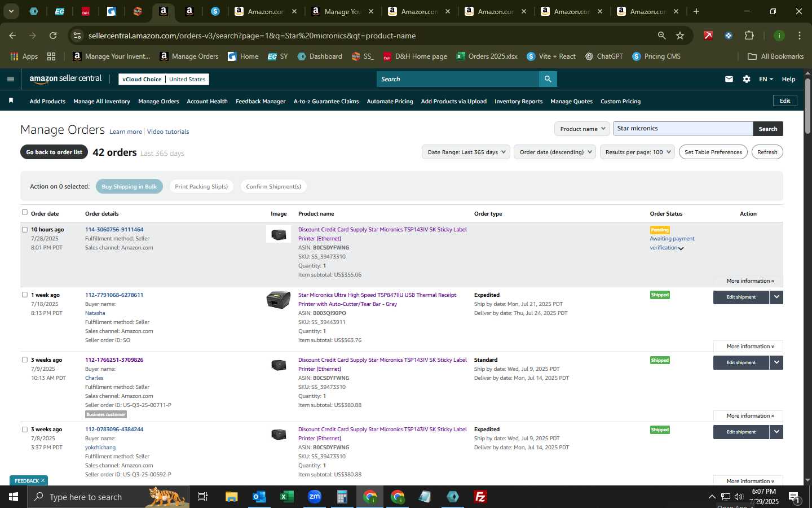The image size is (812, 508).
Task: Click the site information icon in address bar
Action: tap(77, 36)
